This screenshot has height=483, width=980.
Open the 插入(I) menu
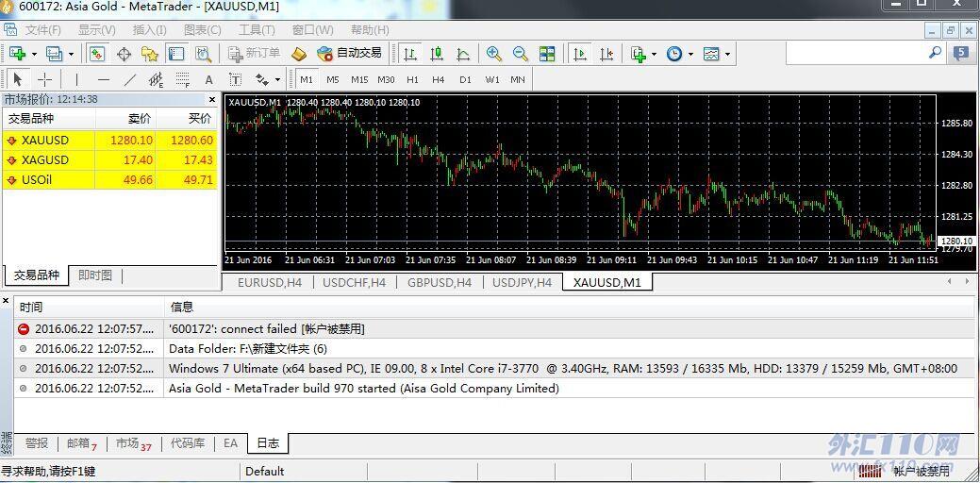click(x=150, y=30)
